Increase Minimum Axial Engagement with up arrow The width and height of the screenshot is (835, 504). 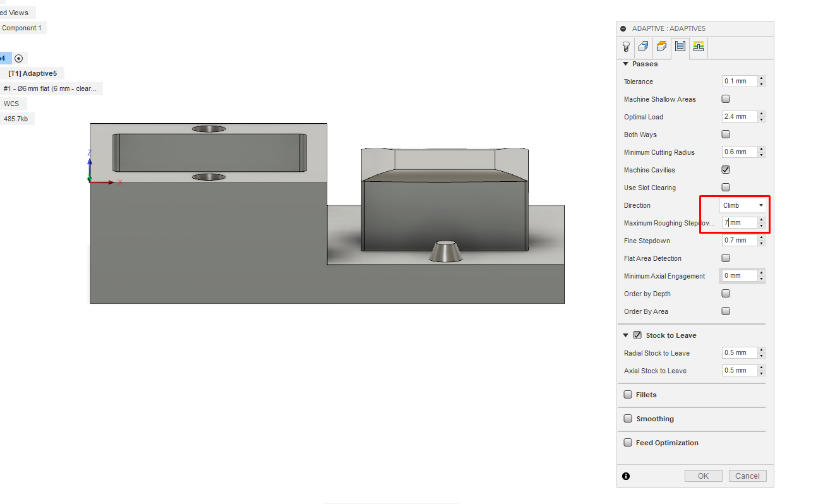[x=762, y=273]
